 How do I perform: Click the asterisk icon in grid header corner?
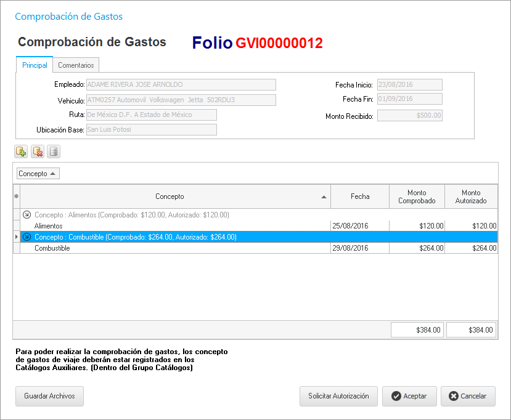point(17,196)
